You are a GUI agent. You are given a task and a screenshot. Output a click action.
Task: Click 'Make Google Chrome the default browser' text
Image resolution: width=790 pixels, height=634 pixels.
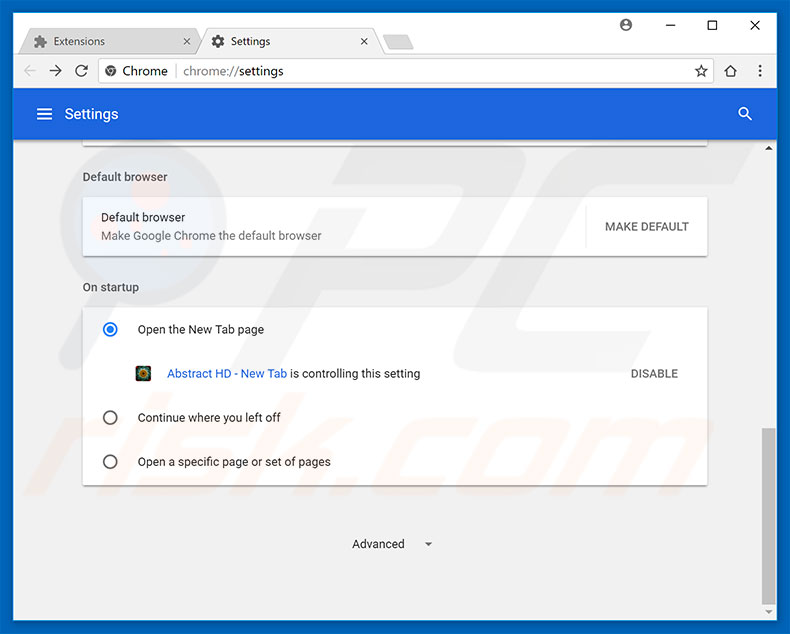click(x=211, y=236)
